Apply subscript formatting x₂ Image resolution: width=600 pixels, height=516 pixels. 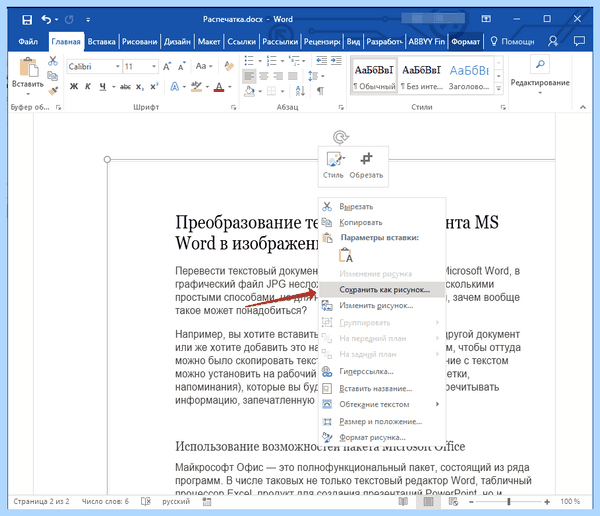(x=140, y=87)
